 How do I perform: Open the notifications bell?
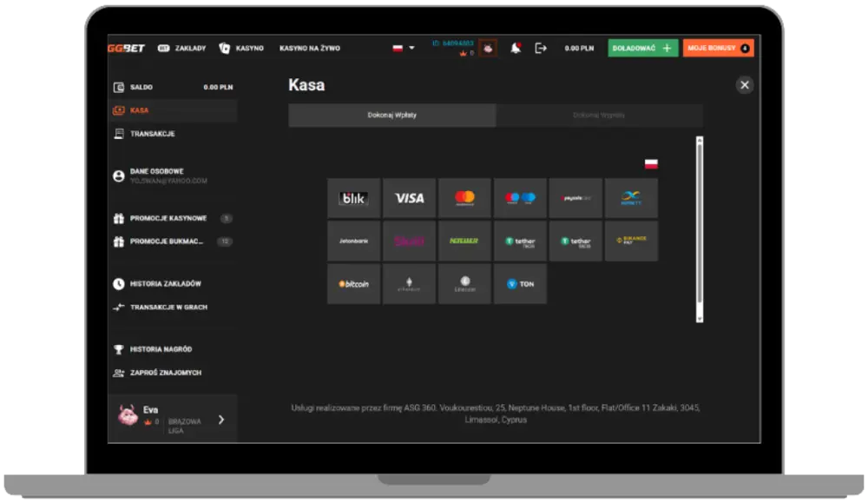(x=516, y=48)
